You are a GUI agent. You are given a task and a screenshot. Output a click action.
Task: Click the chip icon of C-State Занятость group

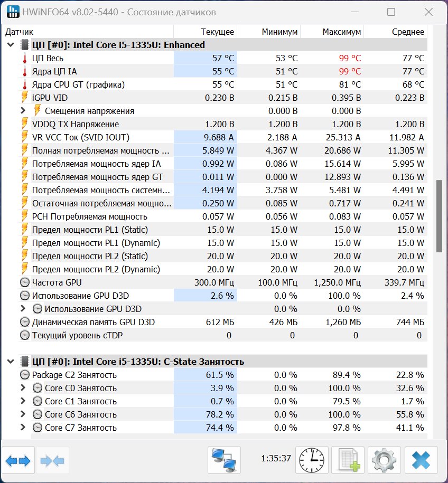point(25,362)
